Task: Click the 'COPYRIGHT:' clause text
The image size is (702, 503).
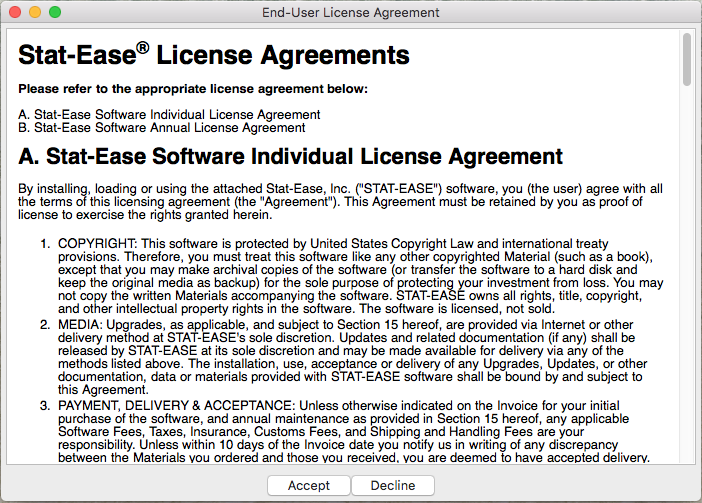Action: click(x=360, y=276)
